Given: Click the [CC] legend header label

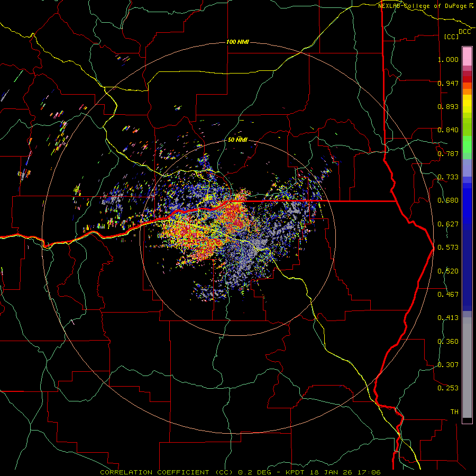Looking at the screenshot, I should [451, 36].
